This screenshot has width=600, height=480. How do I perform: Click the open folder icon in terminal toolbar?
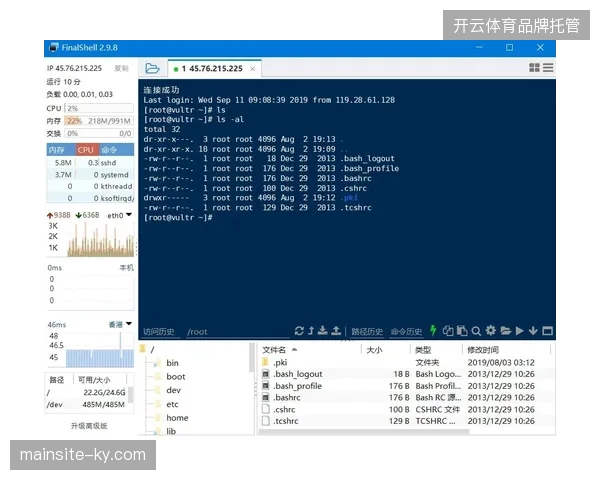click(x=505, y=331)
